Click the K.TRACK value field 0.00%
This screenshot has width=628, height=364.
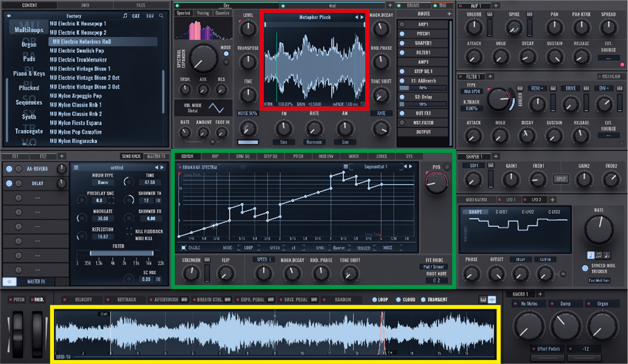pos(472,108)
